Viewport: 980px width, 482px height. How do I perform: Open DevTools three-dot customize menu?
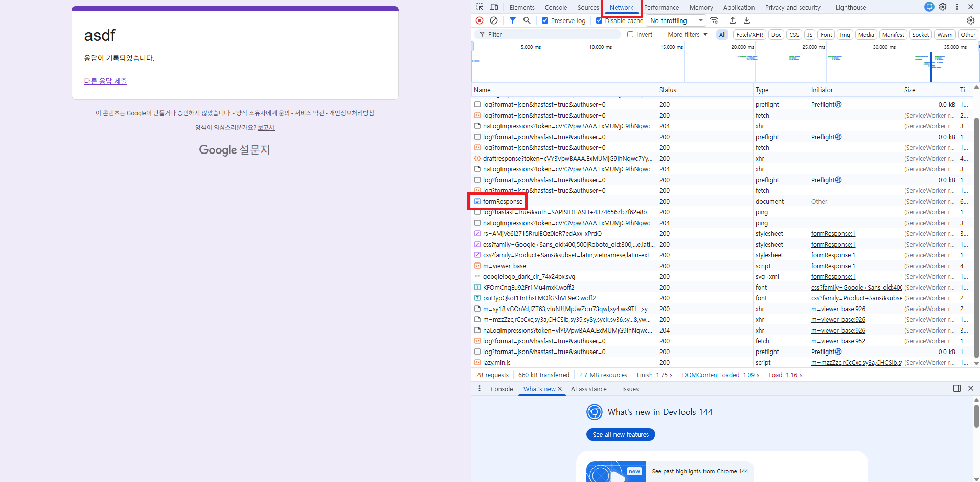(957, 7)
